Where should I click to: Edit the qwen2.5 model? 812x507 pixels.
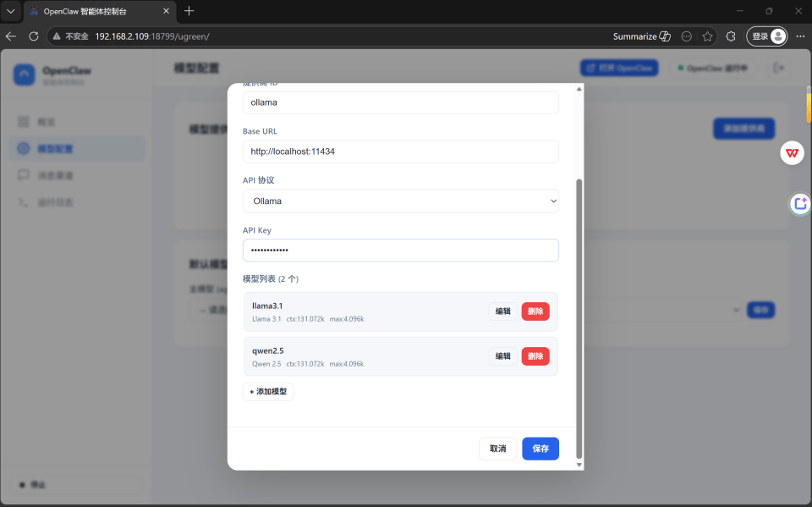502,356
